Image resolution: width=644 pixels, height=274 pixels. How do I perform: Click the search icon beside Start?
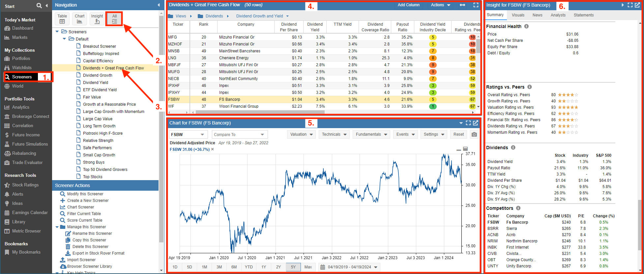pyautogui.click(x=39, y=6)
